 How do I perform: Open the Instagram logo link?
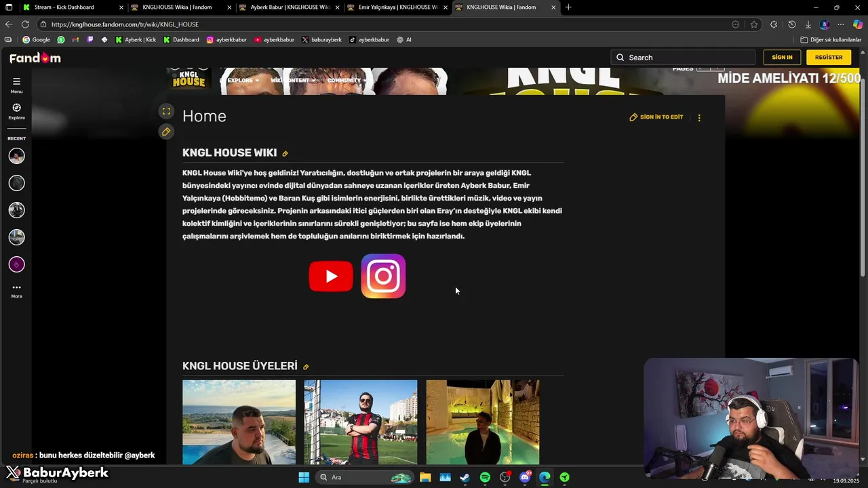pos(383,276)
